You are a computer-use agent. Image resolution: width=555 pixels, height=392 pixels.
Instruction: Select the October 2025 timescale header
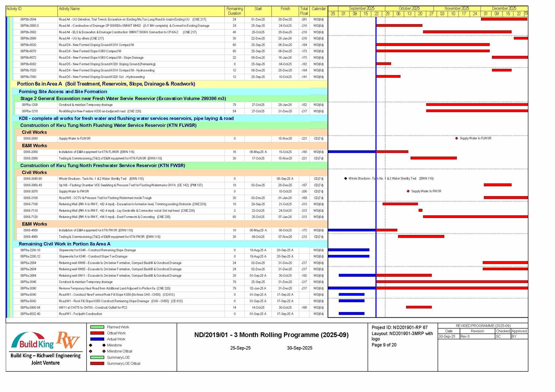[x=409, y=8]
